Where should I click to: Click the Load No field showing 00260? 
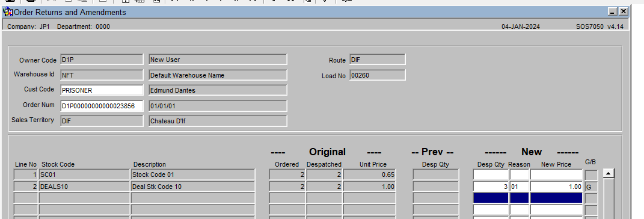point(378,75)
